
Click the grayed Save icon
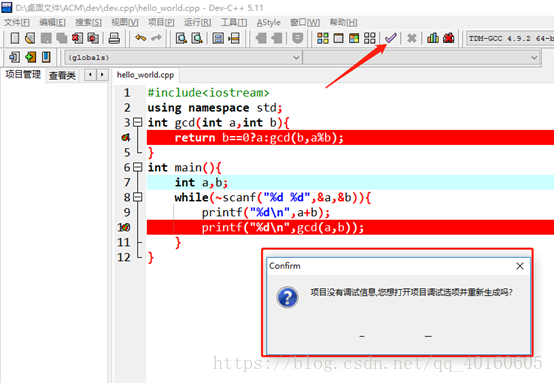[46, 38]
